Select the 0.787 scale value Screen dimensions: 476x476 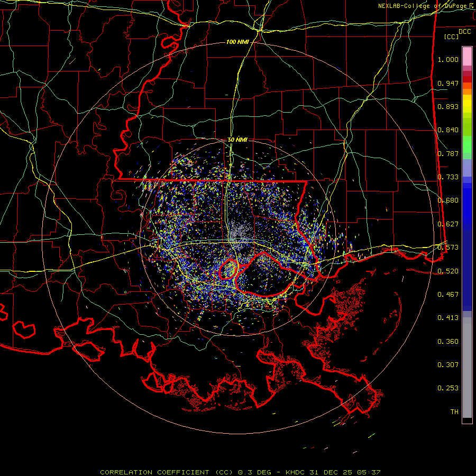pyautogui.click(x=448, y=153)
